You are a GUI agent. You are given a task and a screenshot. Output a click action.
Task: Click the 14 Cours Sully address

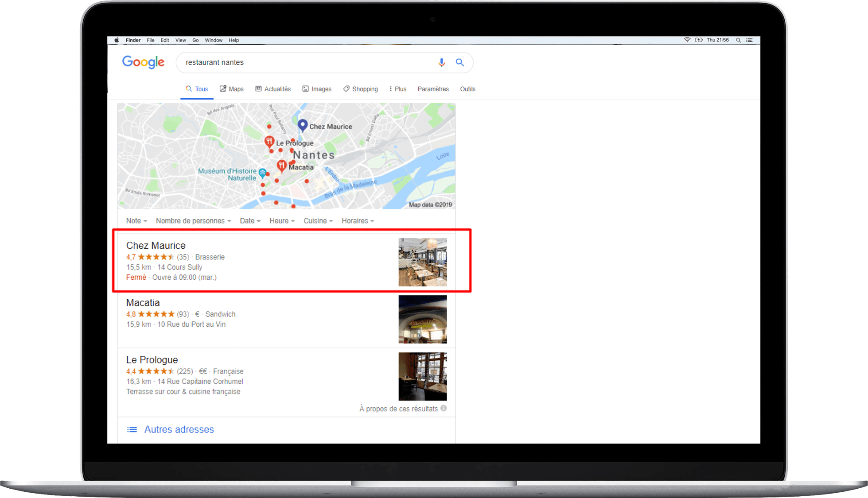coord(180,267)
